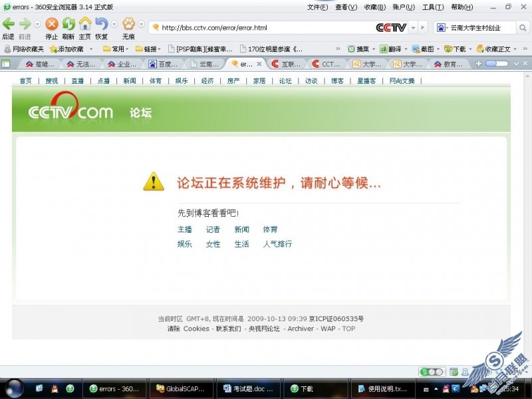Click the CCTV.com logo
Image resolution: width=532 pixels, height=399 pixels.
[70, 106]
